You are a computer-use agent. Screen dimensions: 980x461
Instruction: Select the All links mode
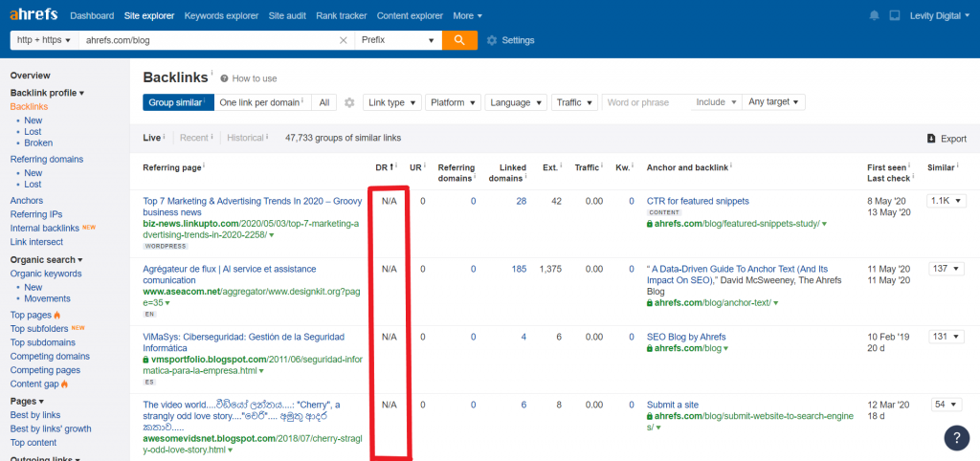coord(324,102)
